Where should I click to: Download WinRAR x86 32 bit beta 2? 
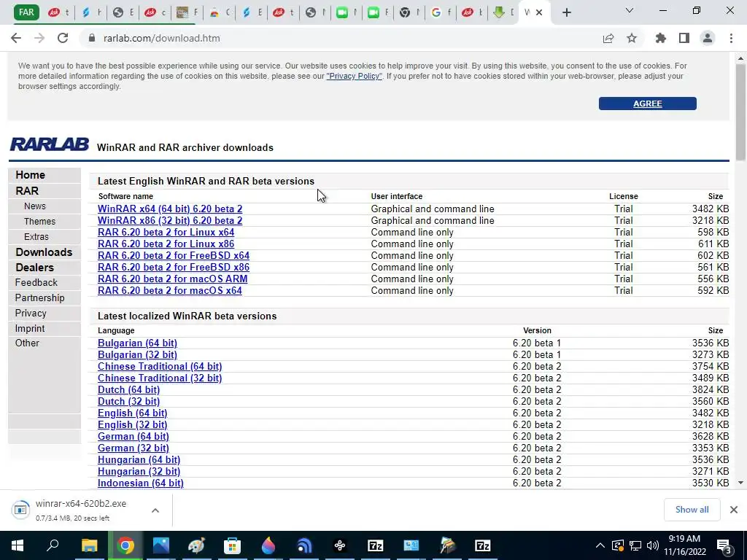tap(170, 220)
